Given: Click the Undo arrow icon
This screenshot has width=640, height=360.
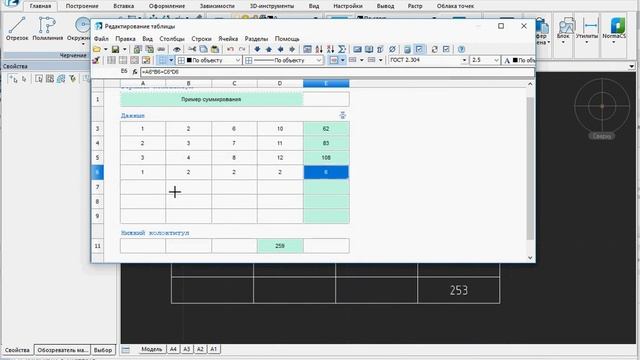Looking at the screenshot, I should tap(230, 49).
